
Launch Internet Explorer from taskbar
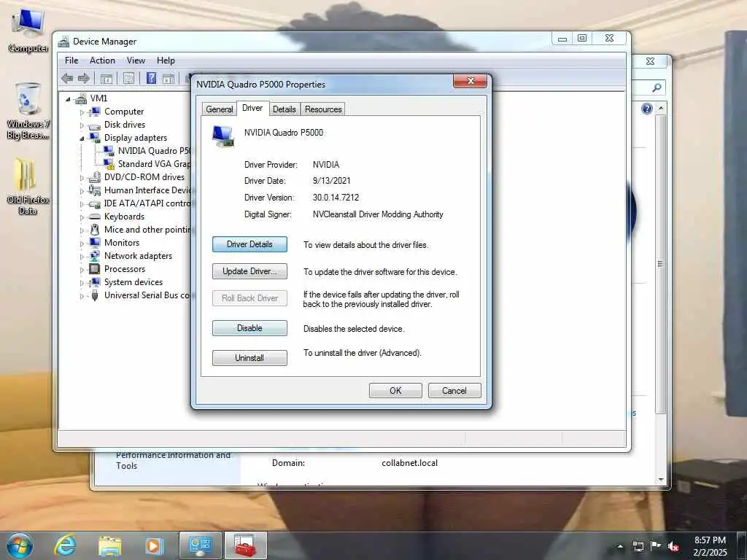point(64,545)
